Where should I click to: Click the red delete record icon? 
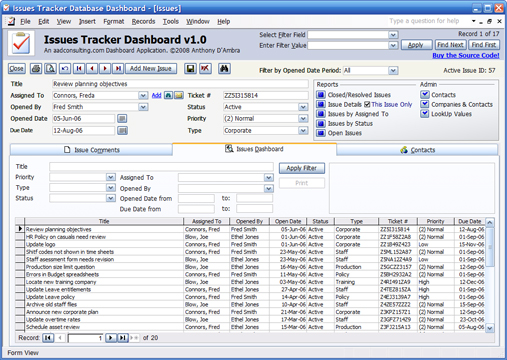[205, 69]
